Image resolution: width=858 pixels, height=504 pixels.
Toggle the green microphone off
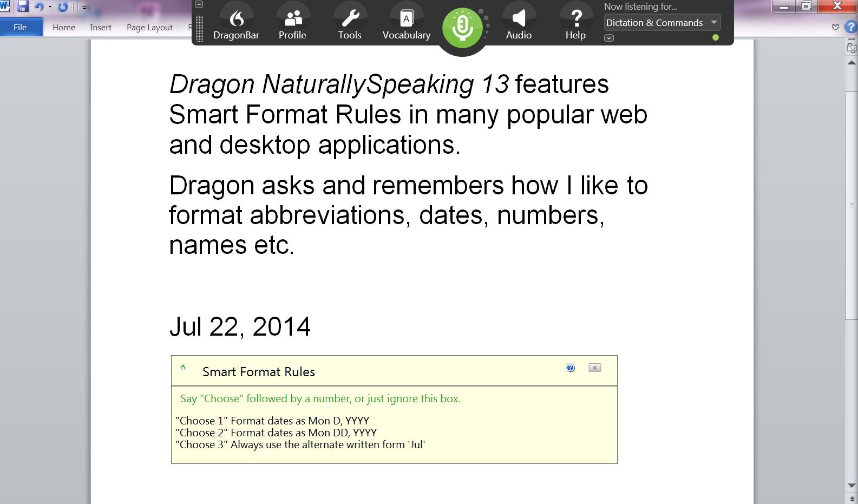[x=462, y=27]
